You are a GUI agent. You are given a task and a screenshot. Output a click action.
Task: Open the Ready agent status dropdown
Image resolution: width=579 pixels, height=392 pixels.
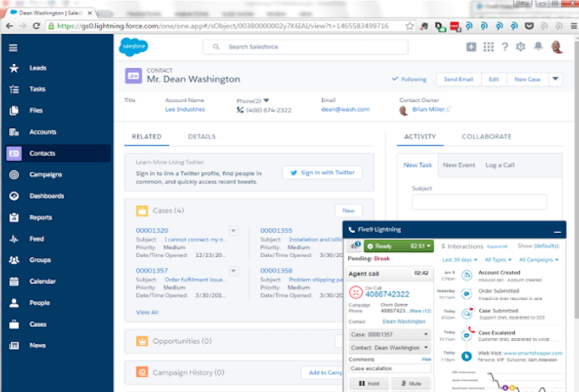click(x=398, y=246)
